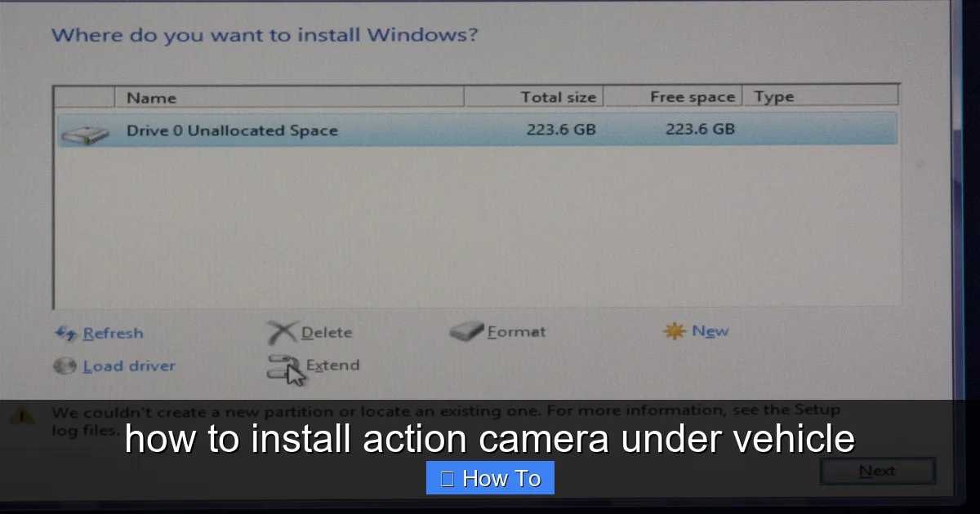The height and width of the screenshot is (514, 980).
Task: Choose the Delete link text
Action: [327, 332]
